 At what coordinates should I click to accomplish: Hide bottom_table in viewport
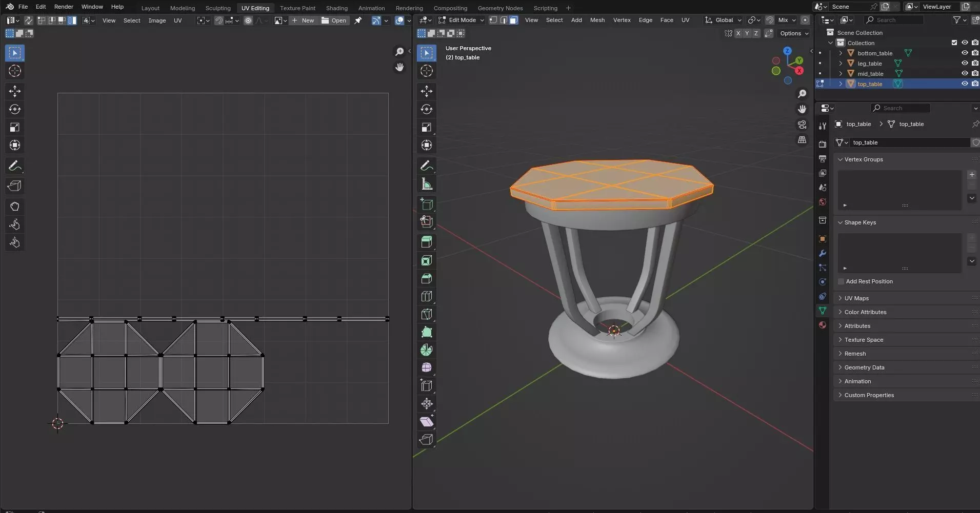[x=965, y=53]
